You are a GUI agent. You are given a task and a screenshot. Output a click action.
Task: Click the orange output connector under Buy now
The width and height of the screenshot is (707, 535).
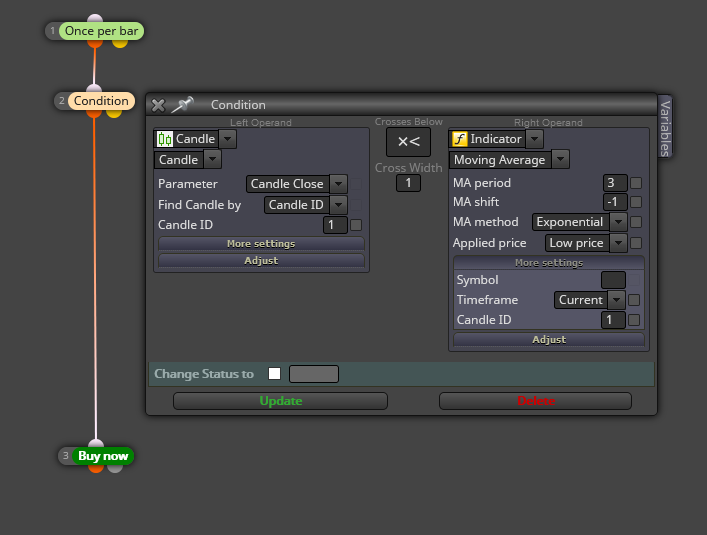click(x=96, y=469)
